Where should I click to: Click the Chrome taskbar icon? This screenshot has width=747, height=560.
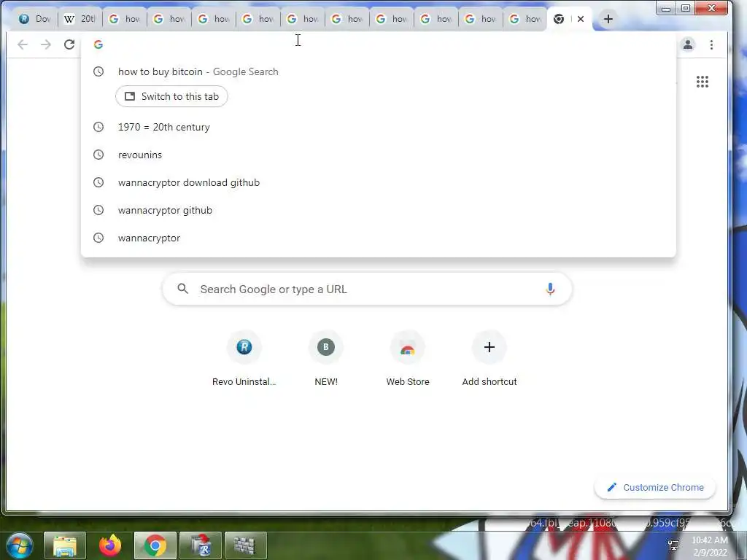[155, 545]
